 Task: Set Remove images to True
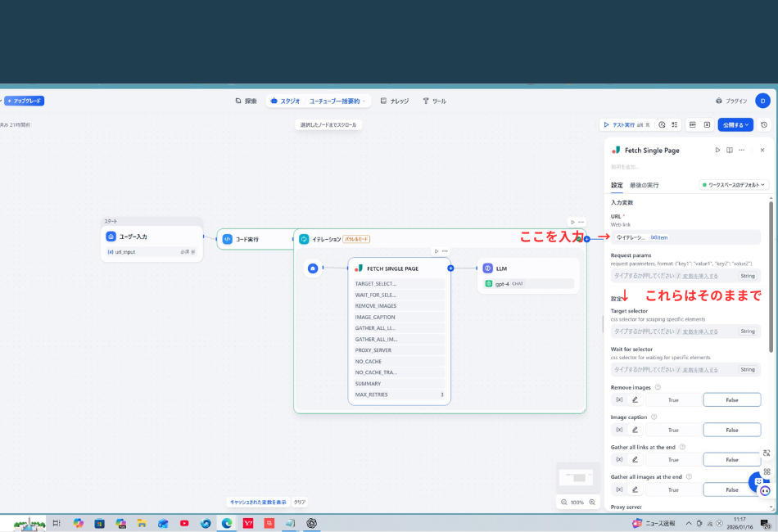tap(673, 400)
